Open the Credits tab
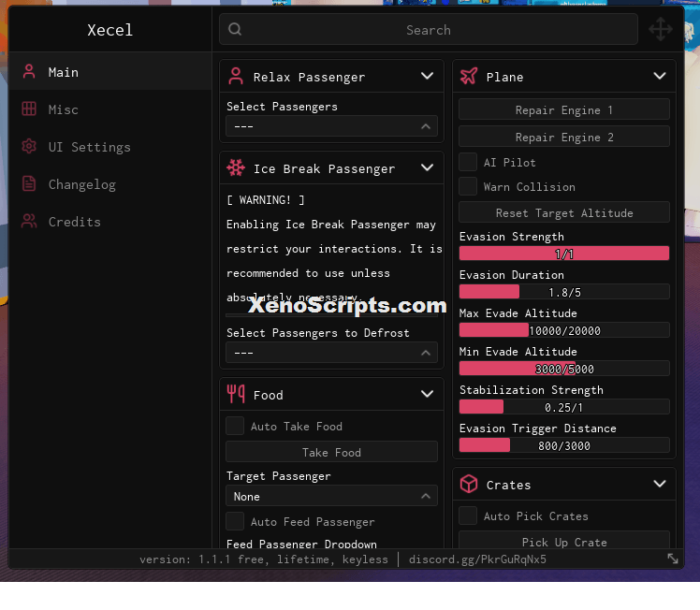 tap(109, 222)
